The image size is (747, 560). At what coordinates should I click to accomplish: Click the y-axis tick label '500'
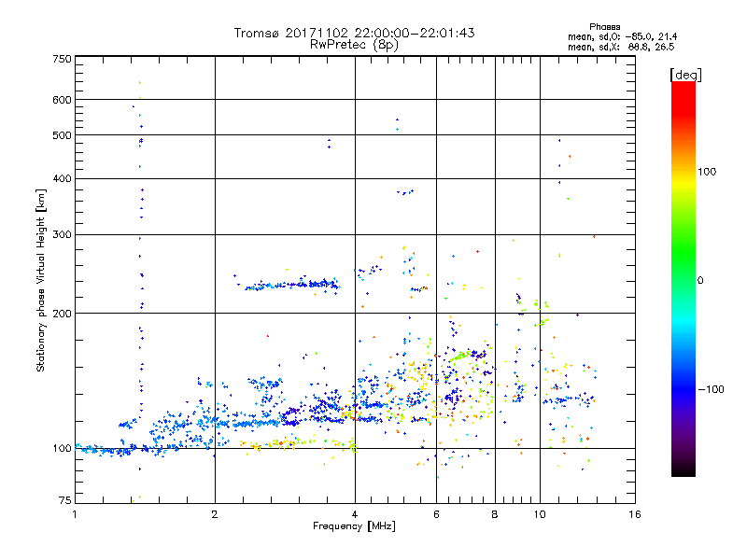tap(62, 135)
